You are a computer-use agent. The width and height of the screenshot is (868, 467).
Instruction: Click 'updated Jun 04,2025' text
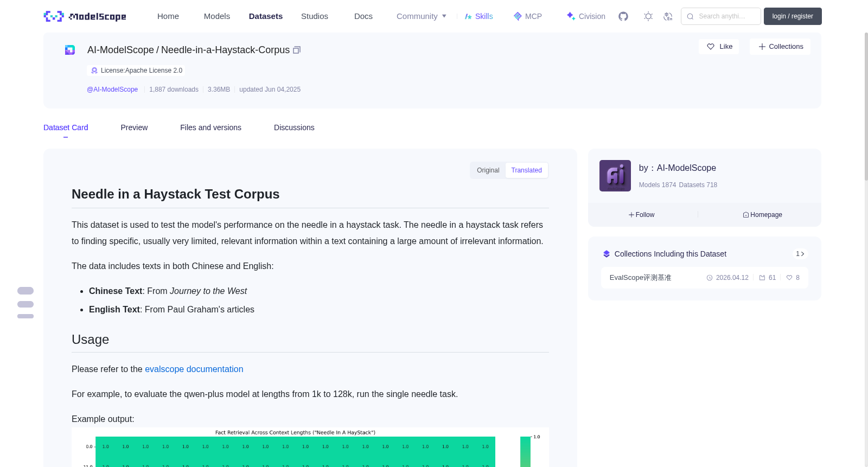click(270, 89)
